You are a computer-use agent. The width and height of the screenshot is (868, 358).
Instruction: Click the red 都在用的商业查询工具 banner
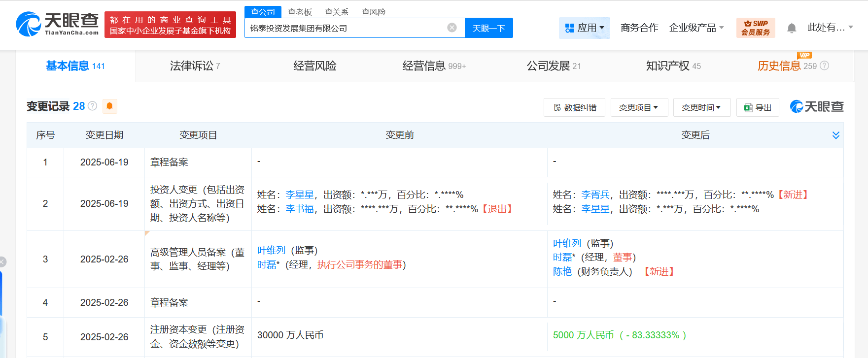click(x=170, y=25)
